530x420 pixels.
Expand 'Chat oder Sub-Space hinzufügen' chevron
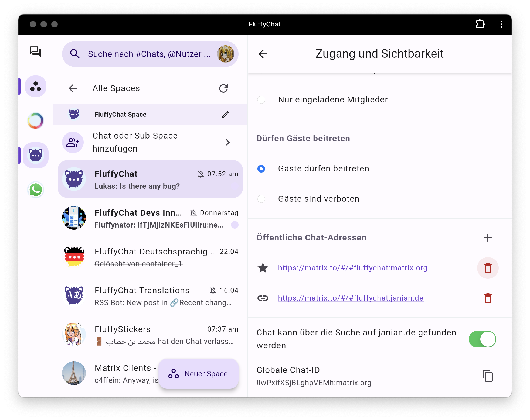coord(228,142)
